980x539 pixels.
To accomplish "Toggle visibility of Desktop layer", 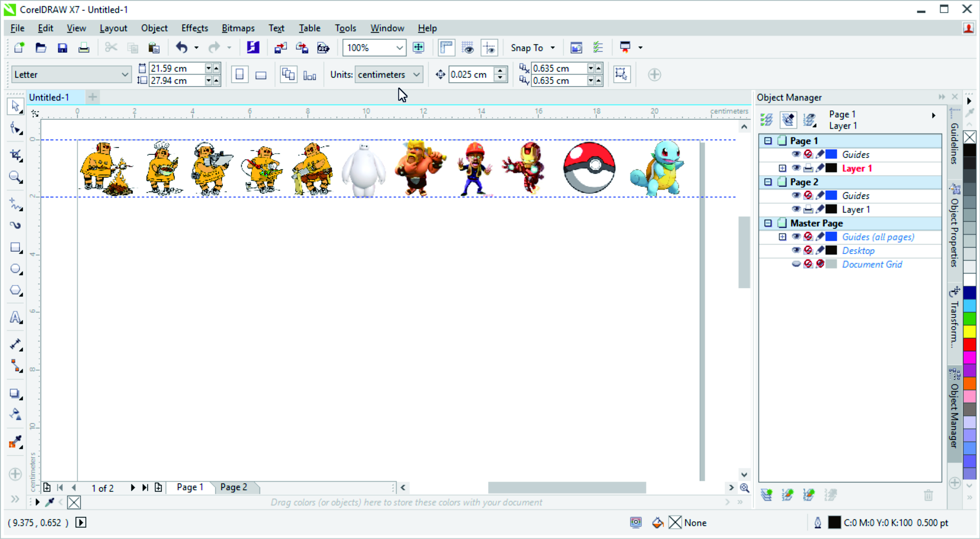I will coord(796,250).
